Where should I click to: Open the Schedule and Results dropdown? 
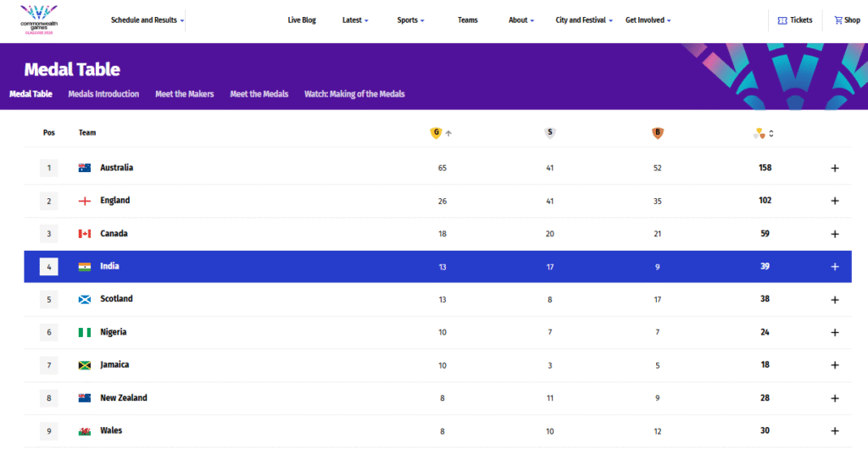tap(147, 19)
